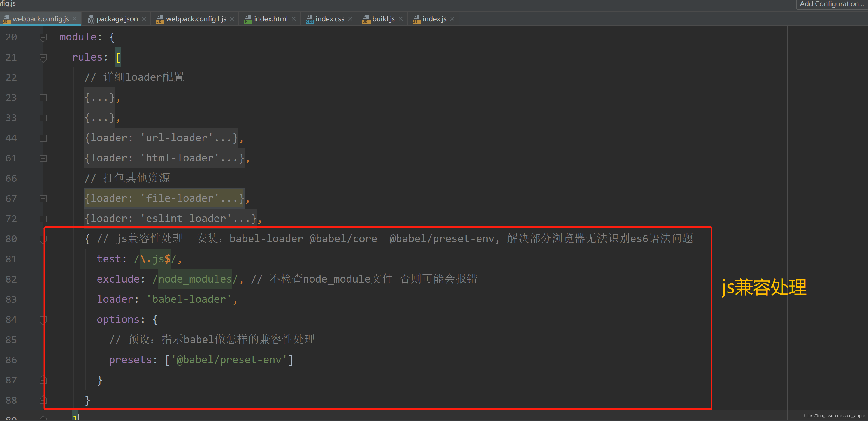Close the webpack.config1.js tab
Image resolution: width=868 pixels, height=421 pixels.
(x=232, y=19)
